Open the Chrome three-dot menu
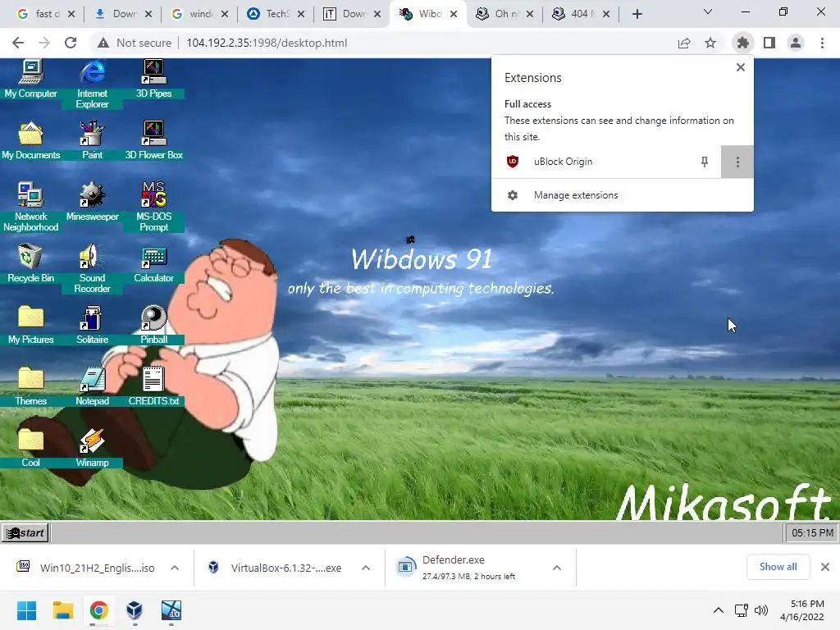Image resolution: width=840 pixels, height=630 pixels. click(x=822, y=43)
